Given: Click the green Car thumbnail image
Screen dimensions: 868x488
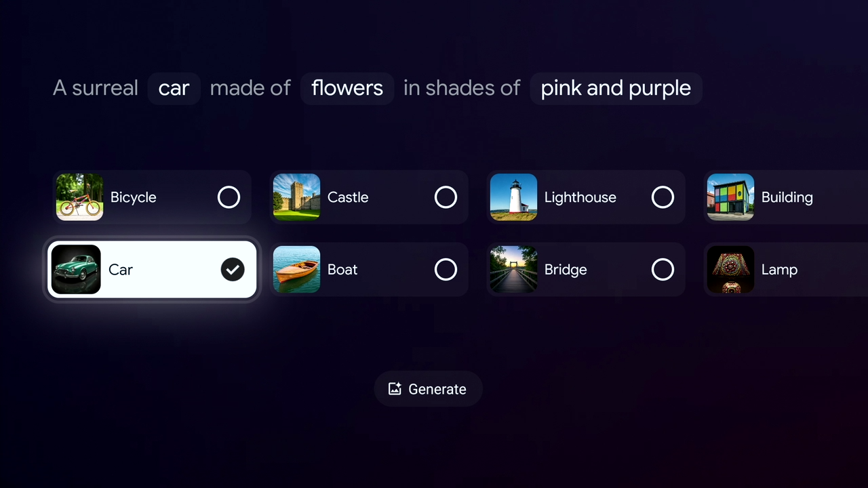Looking at the screenshot, I should pyautogui.click(x=76, y=270).
